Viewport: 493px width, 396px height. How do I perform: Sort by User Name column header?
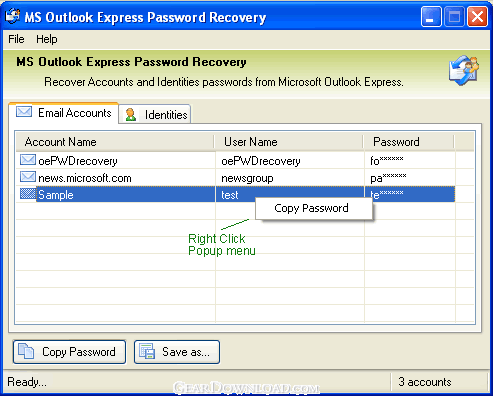289,142
